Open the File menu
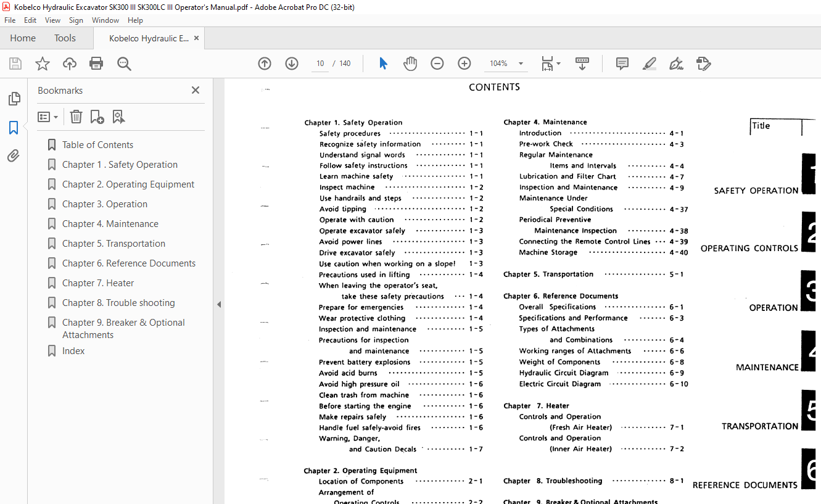The image size is (821, 504). point(10,20)
